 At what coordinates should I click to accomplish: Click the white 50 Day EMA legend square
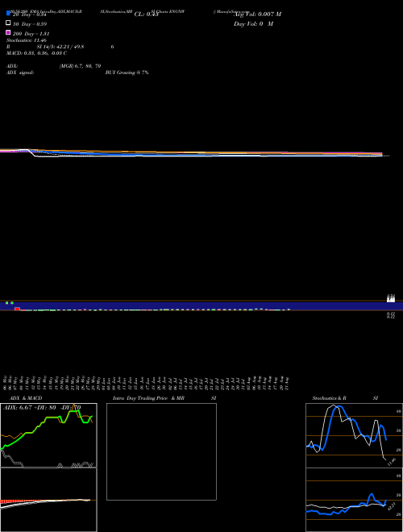click(x=9, y=23)
